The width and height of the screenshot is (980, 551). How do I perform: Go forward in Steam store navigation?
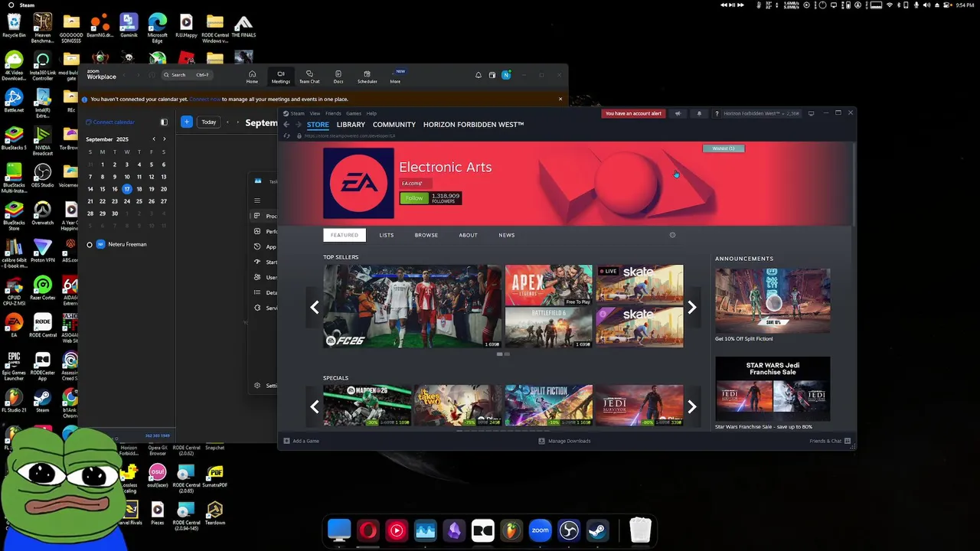tap(299, 125)
